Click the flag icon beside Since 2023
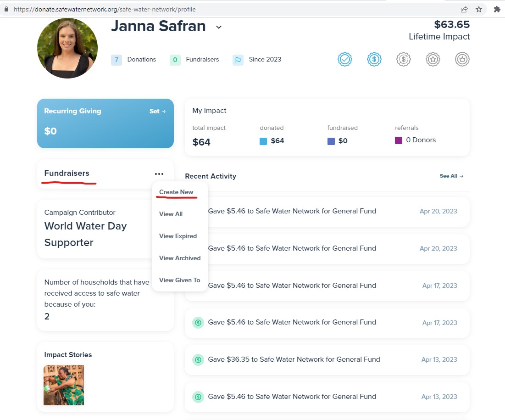Screen dimensions: 505x420 238,60
